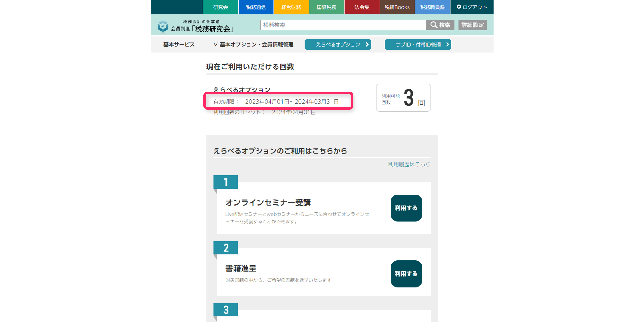The height and width of the screenshot is (322, 644).
Task: Click 利用する for オンラインセミナー受講
Action: pos(406,208)
